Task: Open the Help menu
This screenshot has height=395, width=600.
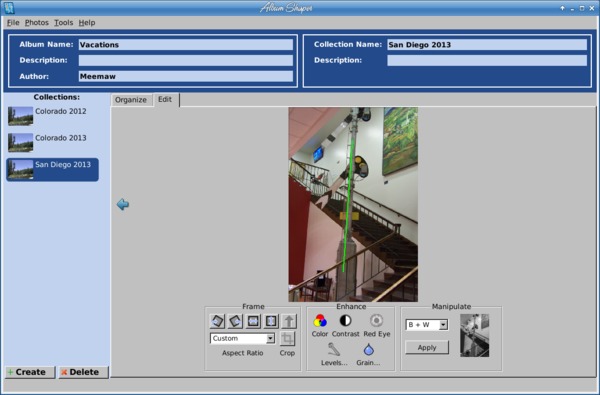Action: 87,23
